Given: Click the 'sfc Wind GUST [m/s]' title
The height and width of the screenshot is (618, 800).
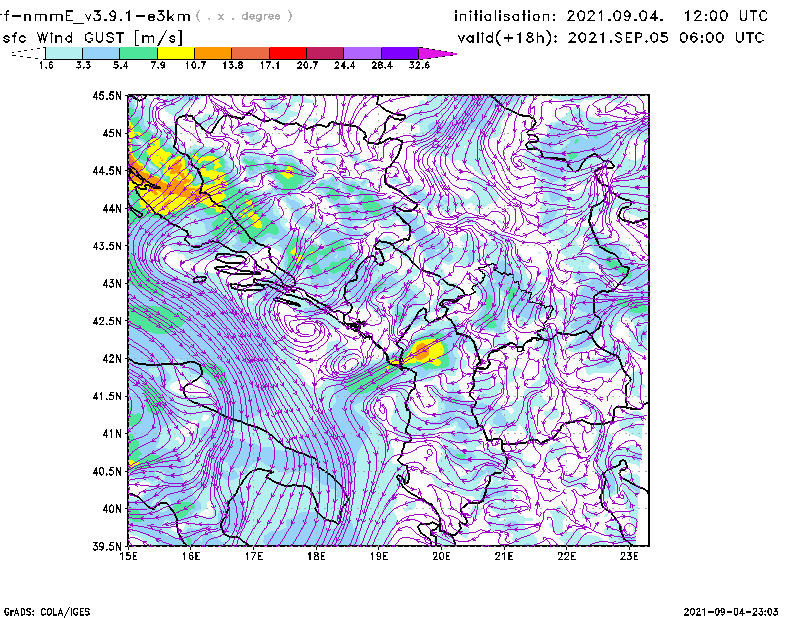Looking at the screenshot, I should 92,38.
